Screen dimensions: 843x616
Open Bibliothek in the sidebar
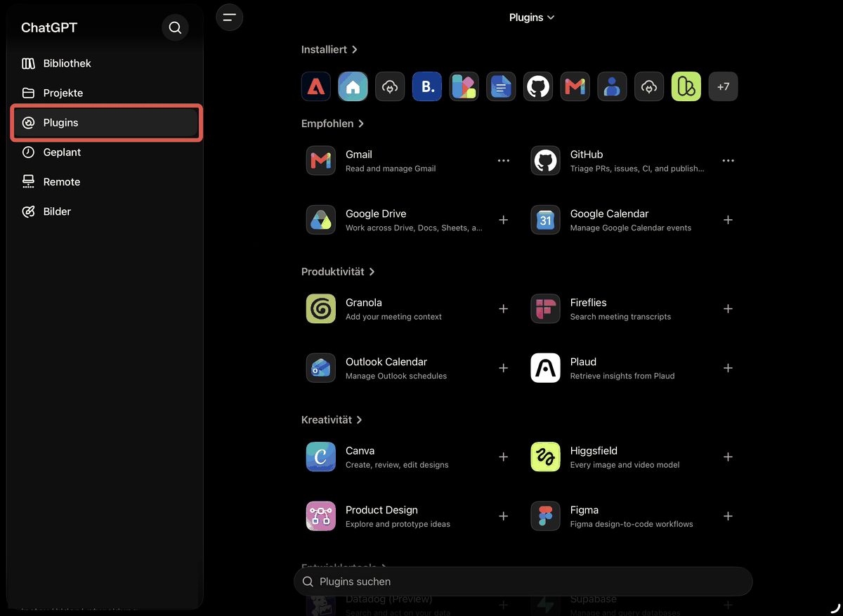[106, 63]
